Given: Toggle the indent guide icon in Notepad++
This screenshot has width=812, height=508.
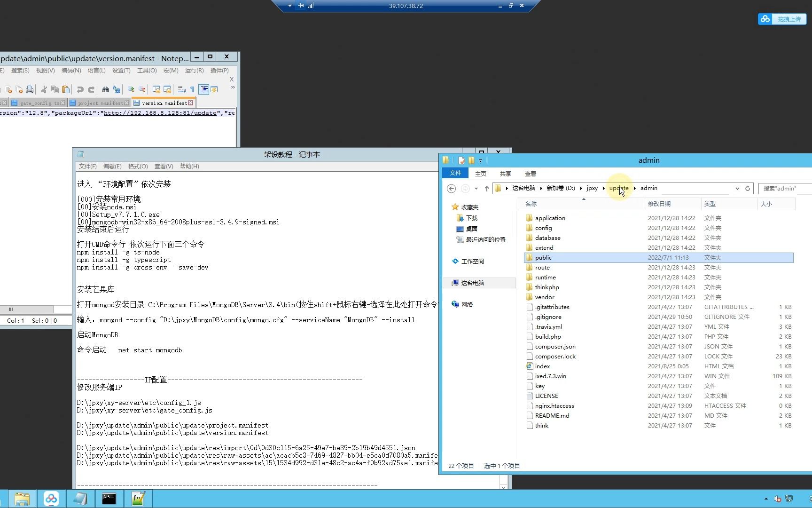Looking at the screenshot, I should (204, 89).
